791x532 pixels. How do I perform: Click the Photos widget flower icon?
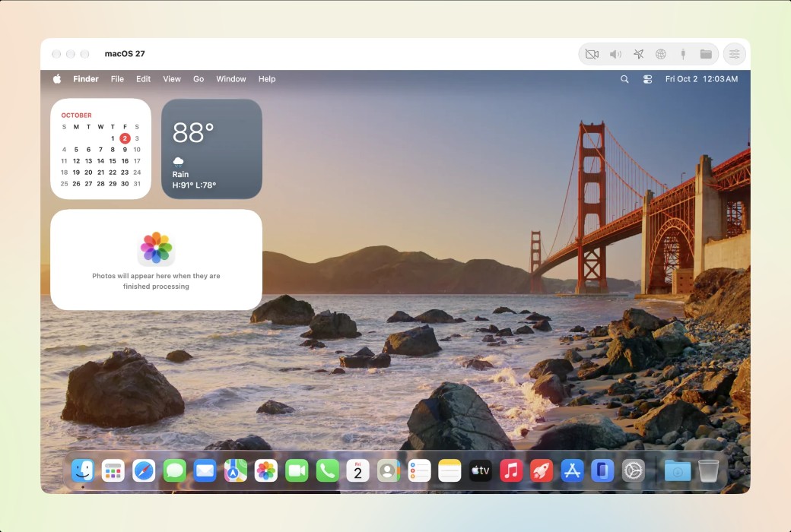point(156,248)
